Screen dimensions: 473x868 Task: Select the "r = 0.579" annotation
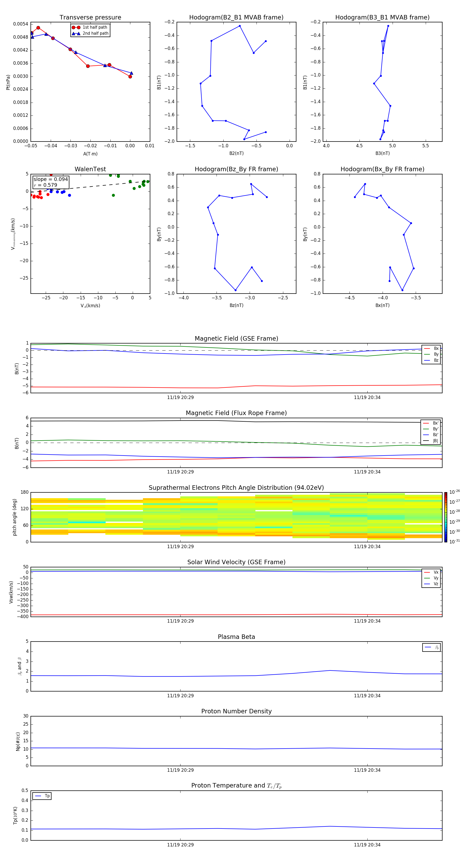45,185
